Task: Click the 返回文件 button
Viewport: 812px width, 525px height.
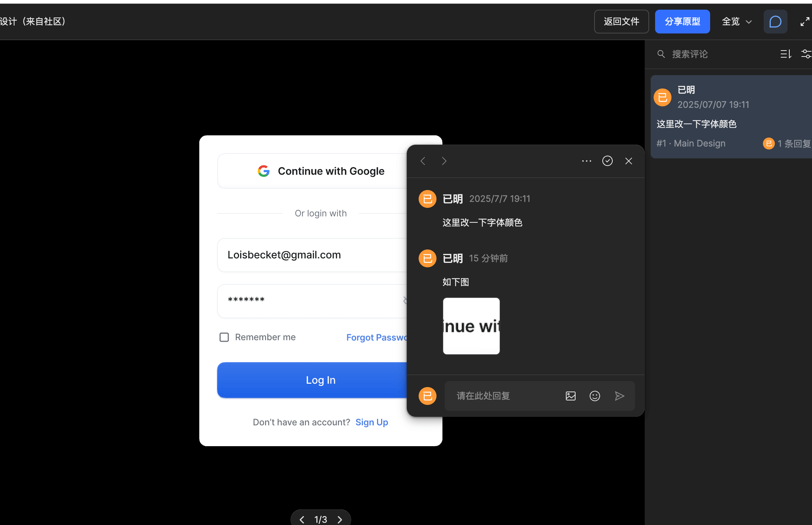Action: click(621, 22)
